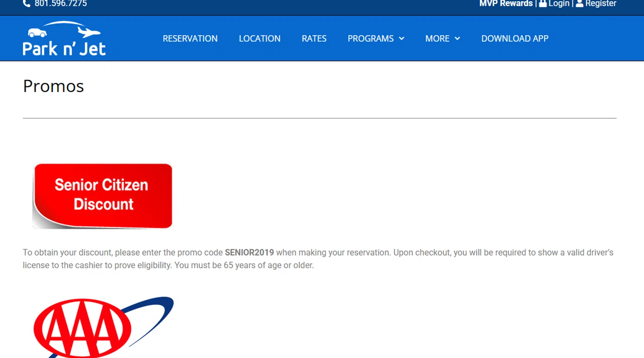
Task: Open the More menu
Action: point(437,39)
